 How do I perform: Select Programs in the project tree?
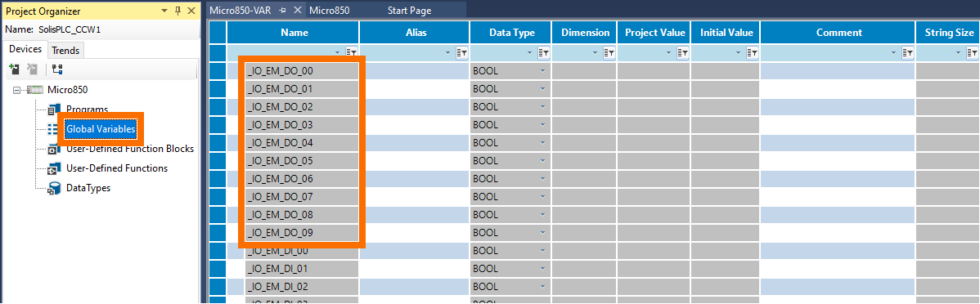coord(87,110)
